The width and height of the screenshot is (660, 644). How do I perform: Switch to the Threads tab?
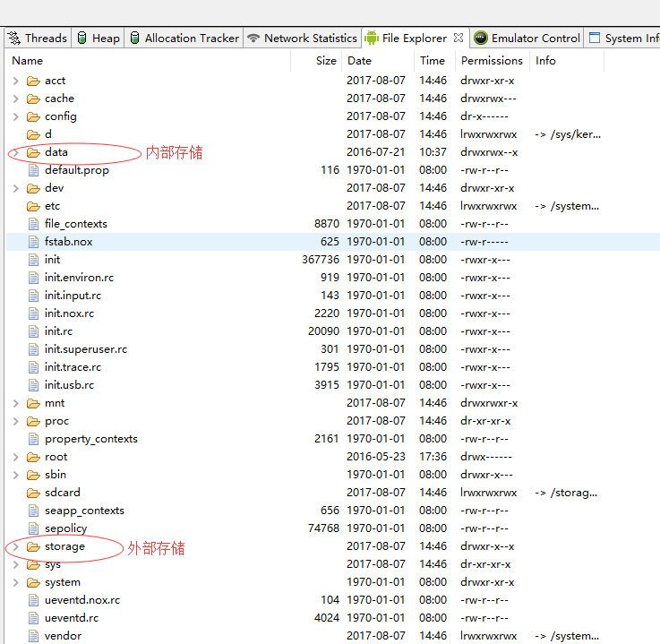point(38,39)
